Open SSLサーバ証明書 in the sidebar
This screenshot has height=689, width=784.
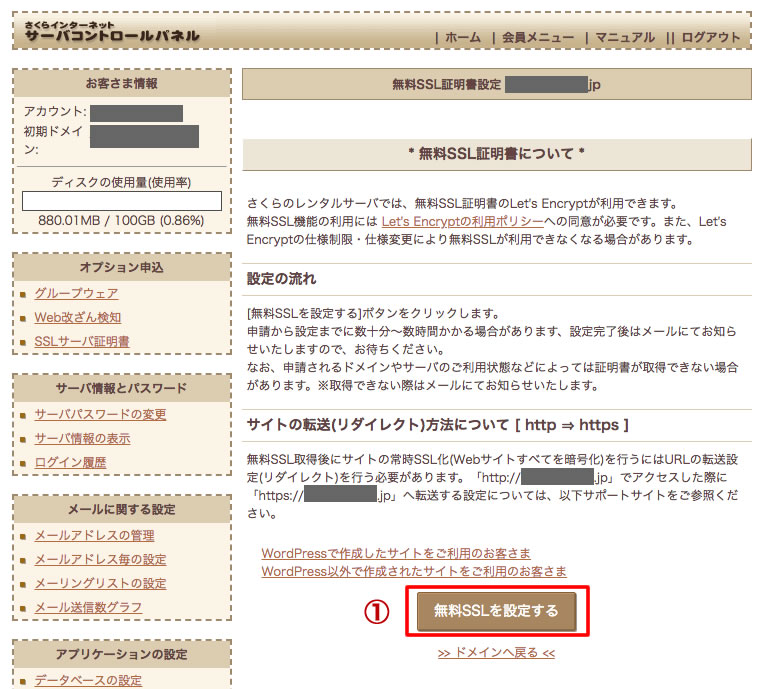point(82,342)
